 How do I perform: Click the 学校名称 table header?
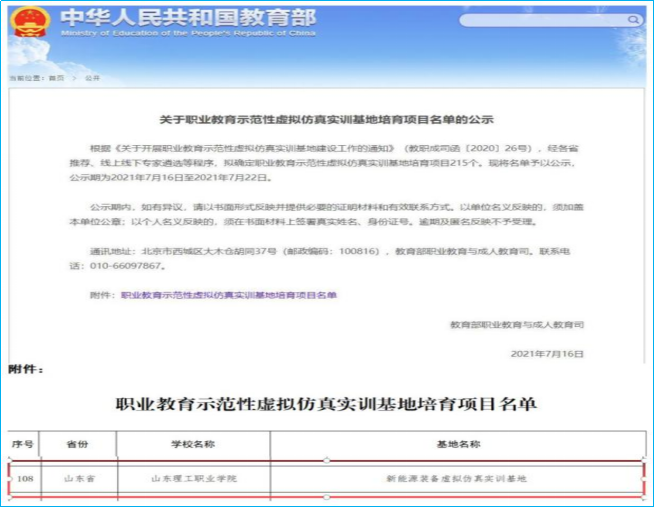click(x=193, y=444)
